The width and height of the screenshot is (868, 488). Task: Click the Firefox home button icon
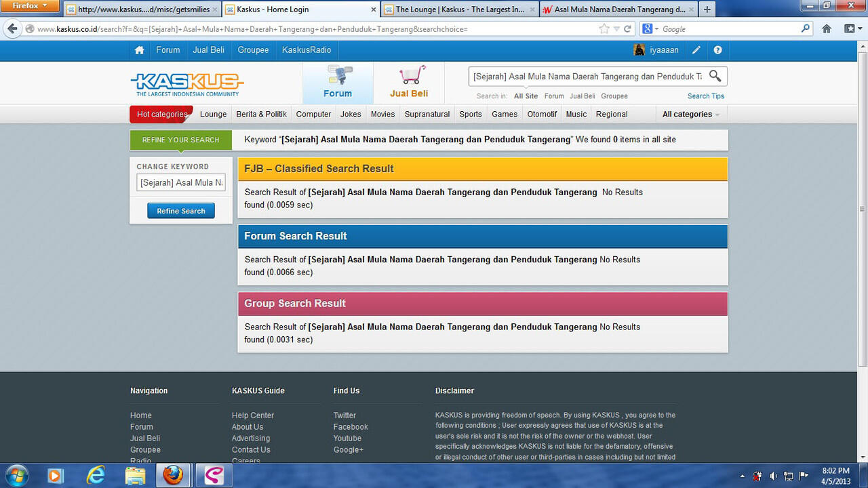point(827,29)
